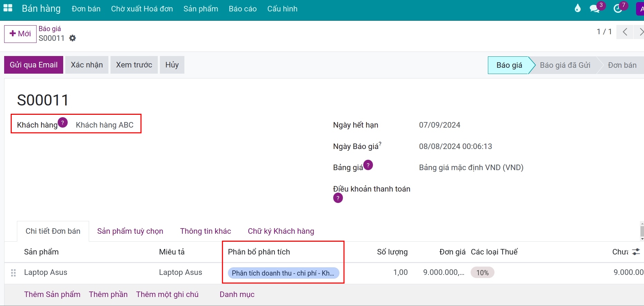Open the Đơn bán menu
This screenshot has height=306, width=644.
tap(86, 9)
